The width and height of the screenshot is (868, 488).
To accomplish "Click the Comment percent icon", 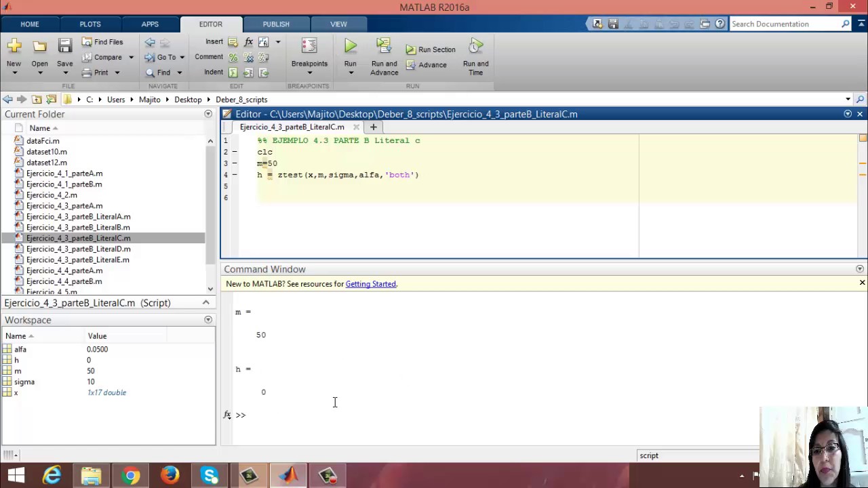I will (233, 58).
